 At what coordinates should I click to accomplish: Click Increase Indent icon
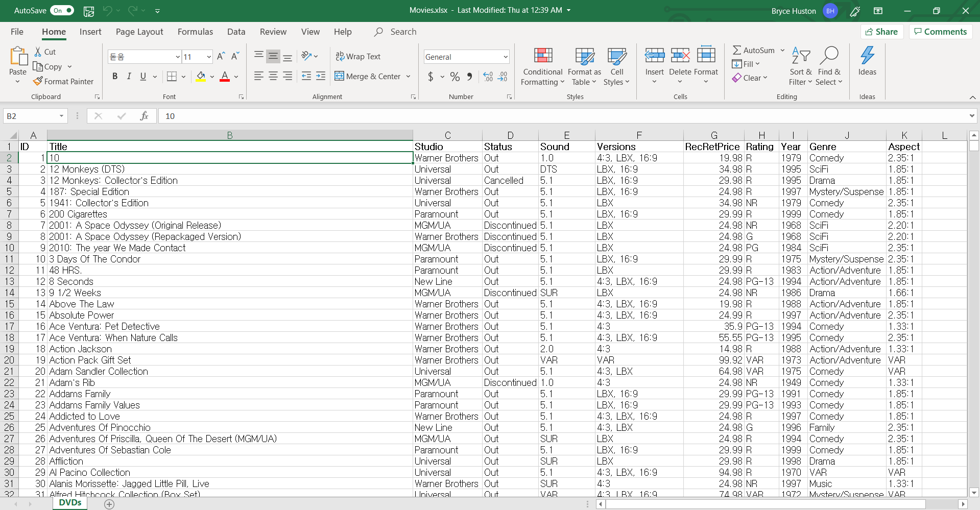point(321,76)
